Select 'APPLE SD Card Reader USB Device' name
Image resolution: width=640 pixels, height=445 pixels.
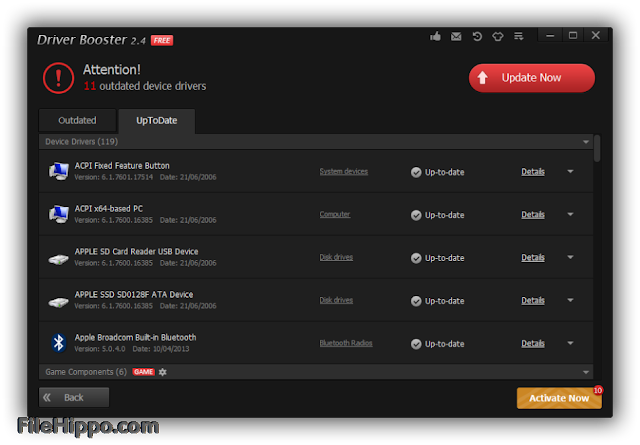click(x=136, y=251)
